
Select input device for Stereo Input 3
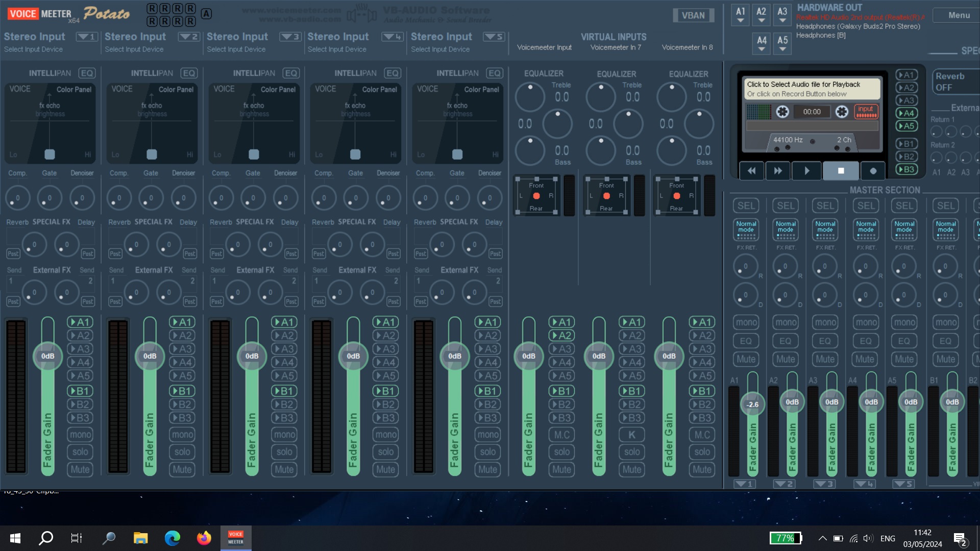[x=236, y=49]
